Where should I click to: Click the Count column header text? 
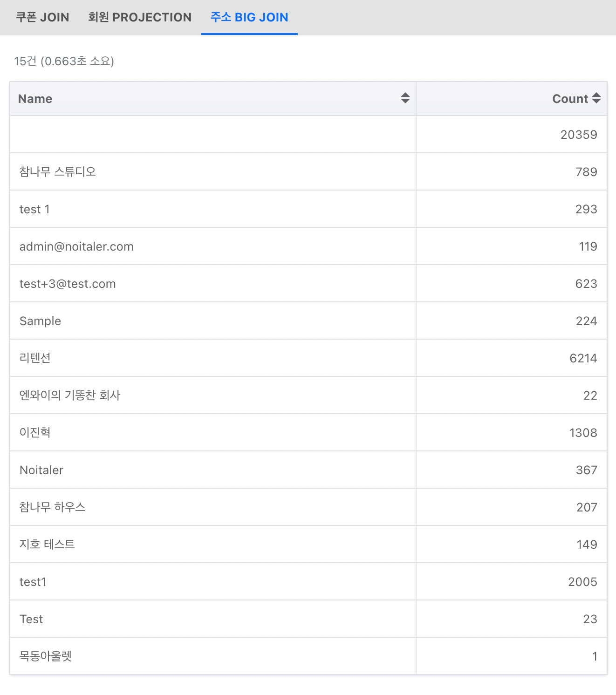570,99
